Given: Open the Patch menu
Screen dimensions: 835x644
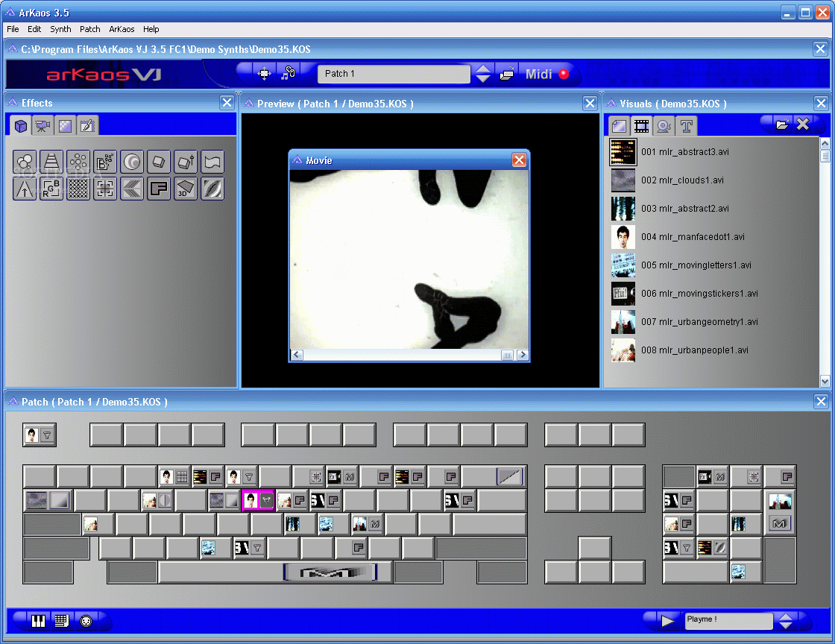Looking at the screenshot, I should [x=90, y=29].
